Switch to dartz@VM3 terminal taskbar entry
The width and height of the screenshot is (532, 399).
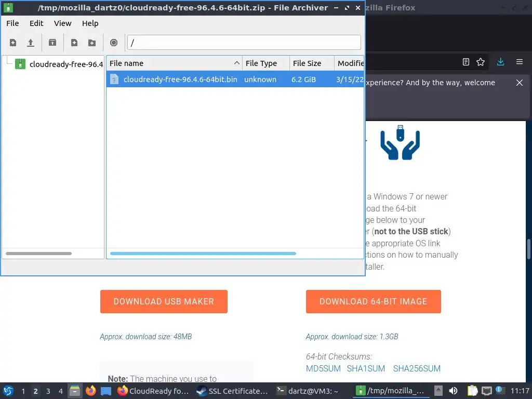308,391
